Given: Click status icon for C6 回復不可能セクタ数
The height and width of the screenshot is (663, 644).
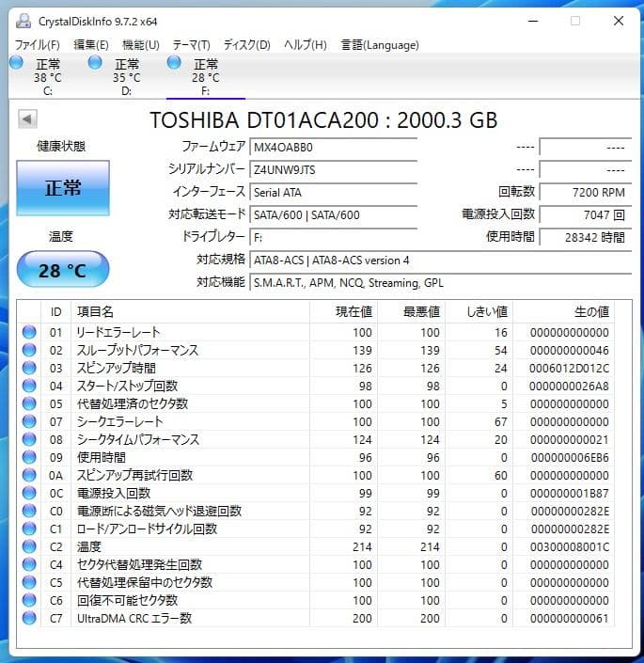Looking at the screenshot, I should click(x=29, y=600).
